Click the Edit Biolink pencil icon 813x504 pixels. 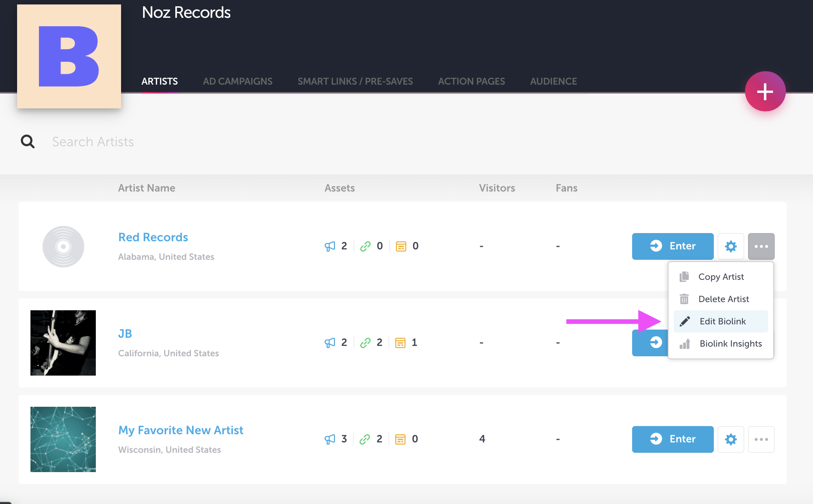point(684,321)
